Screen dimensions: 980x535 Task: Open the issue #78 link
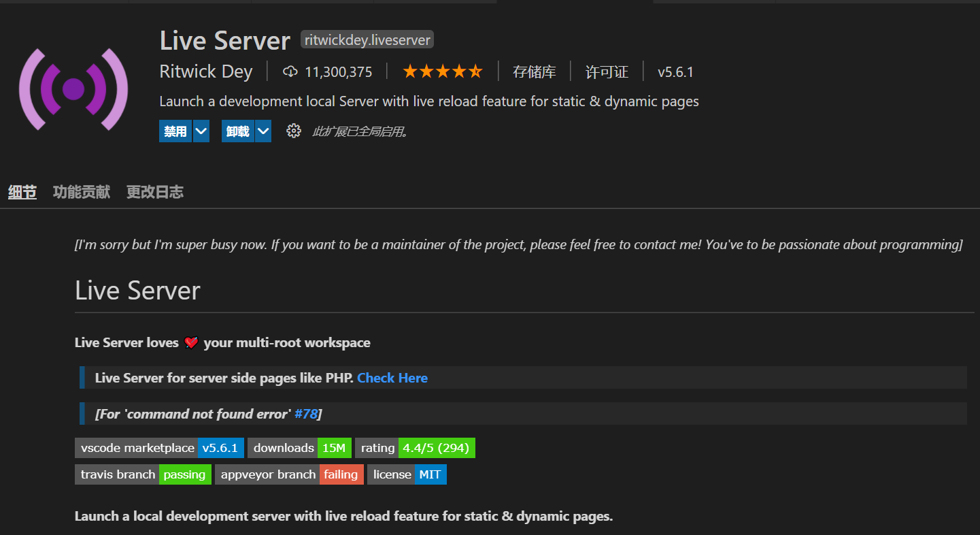[x=306, y=414]
